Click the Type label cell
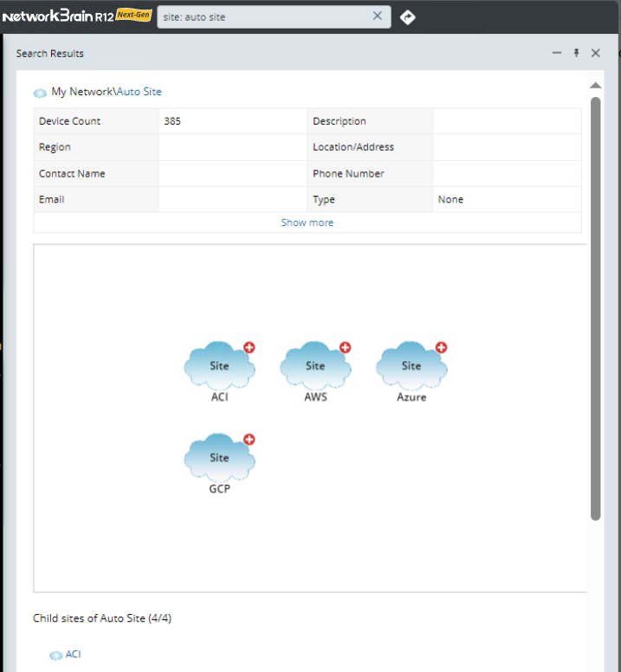 pos(370,199)
